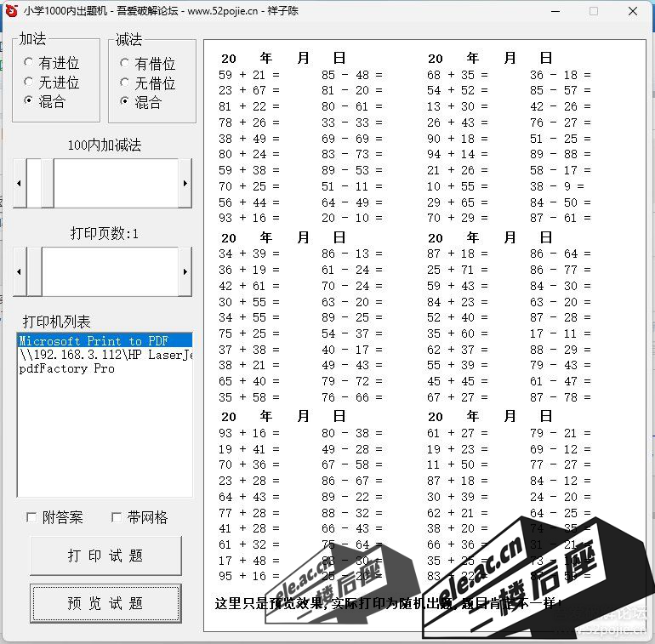This screenshot has height=644, width=655.
Task: Click the 100内加减法 label
Action: [x=105, y=145]
